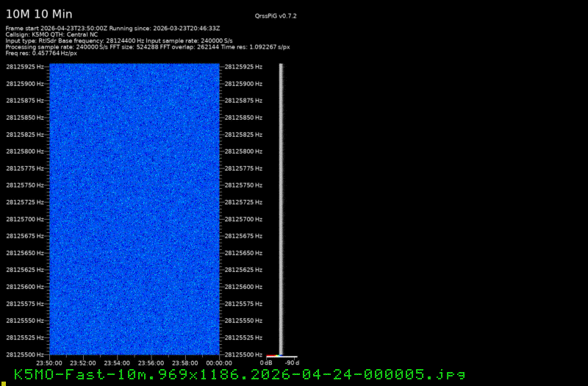The height and width of the screenshot is (386, 588).
Task: Click the Freq res 0.457764 Hz/px text
Action: click(41, 53)
